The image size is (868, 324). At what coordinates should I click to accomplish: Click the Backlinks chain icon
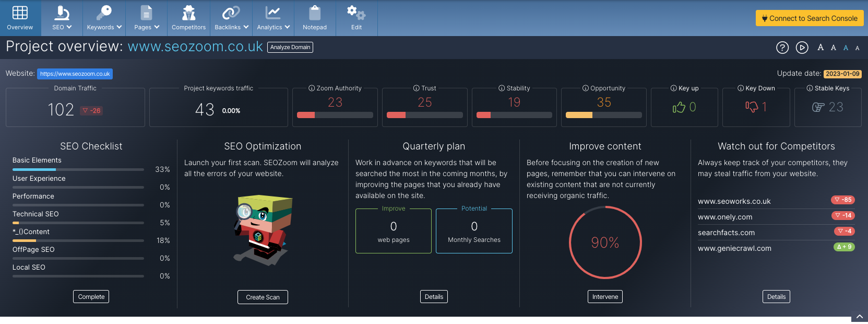(x=231, y=13)
